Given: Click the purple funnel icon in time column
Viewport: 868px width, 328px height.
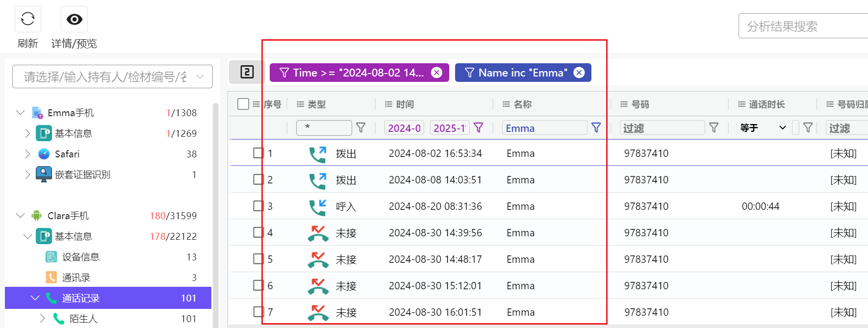Looking at the screenshot, I should [479, 127].
